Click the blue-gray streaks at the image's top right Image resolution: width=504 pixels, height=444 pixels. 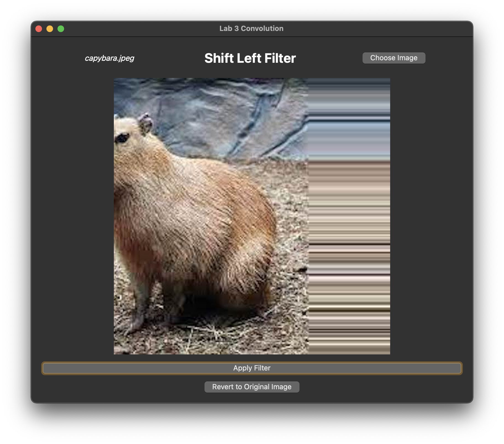[349, 116]
